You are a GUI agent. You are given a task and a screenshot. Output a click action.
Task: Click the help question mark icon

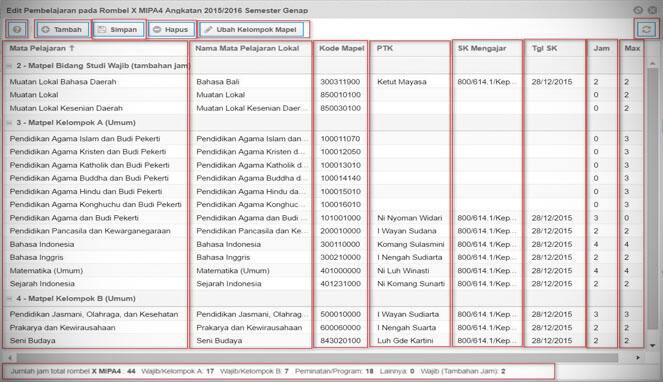[x=17, y=30]
